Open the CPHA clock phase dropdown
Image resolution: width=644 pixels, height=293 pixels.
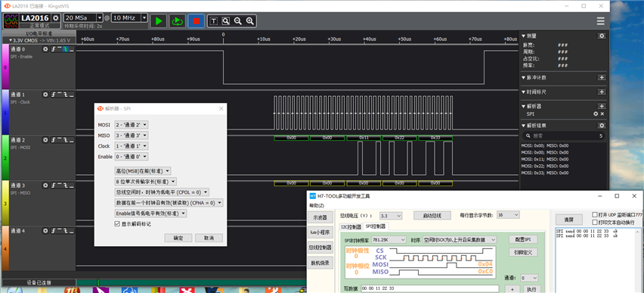click(x=169, y=203)
